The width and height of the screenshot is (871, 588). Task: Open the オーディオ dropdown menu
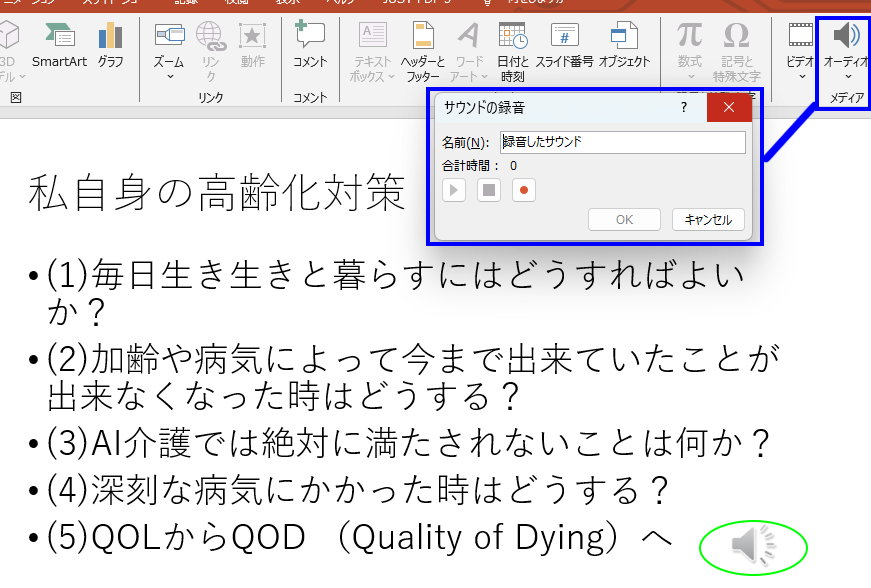tap(846, 76)
